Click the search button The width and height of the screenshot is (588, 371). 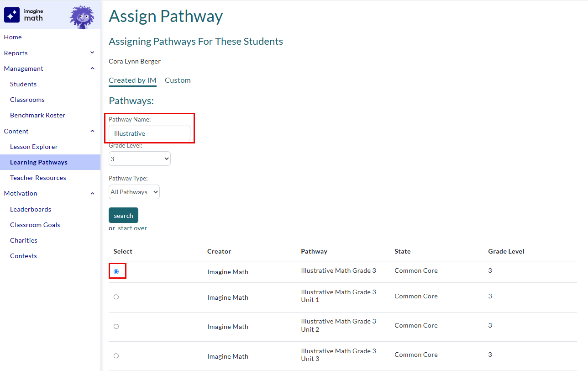coord(123,215)
